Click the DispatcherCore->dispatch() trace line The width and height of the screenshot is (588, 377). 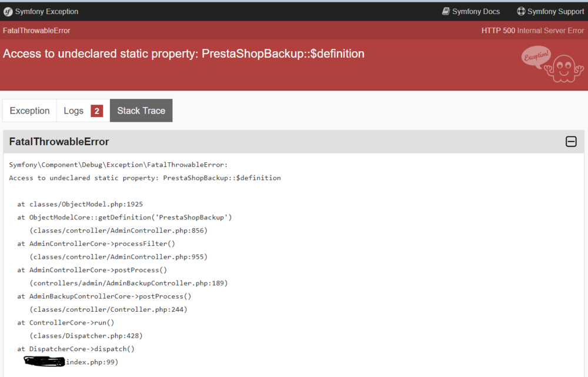point(82,349)
